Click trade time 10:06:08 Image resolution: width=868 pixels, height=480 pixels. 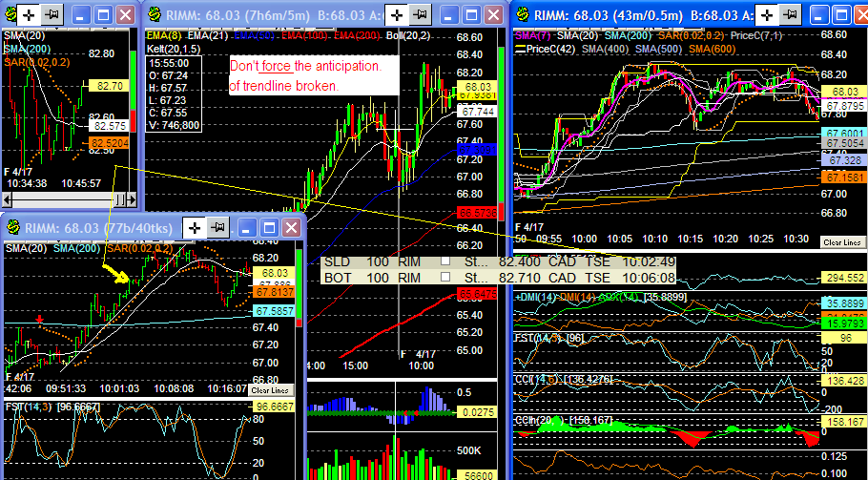pyautogui.click(x=649, y=278)
